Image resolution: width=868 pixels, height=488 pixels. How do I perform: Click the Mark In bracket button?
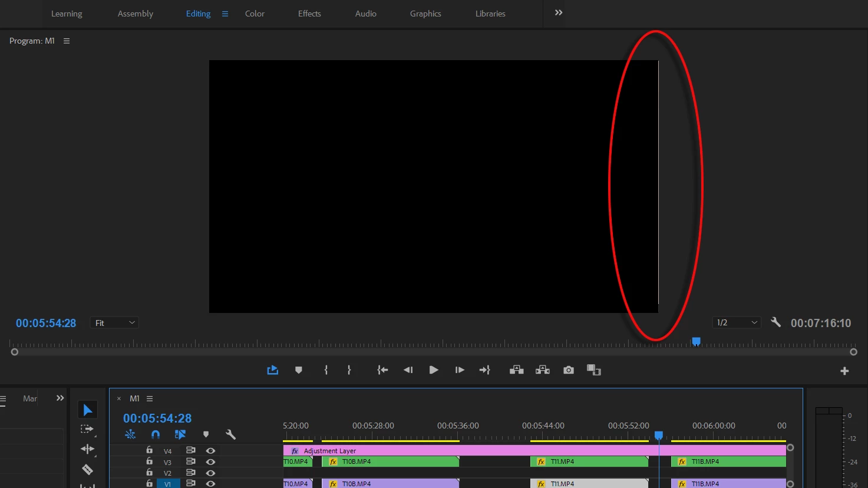pos(326,370)
